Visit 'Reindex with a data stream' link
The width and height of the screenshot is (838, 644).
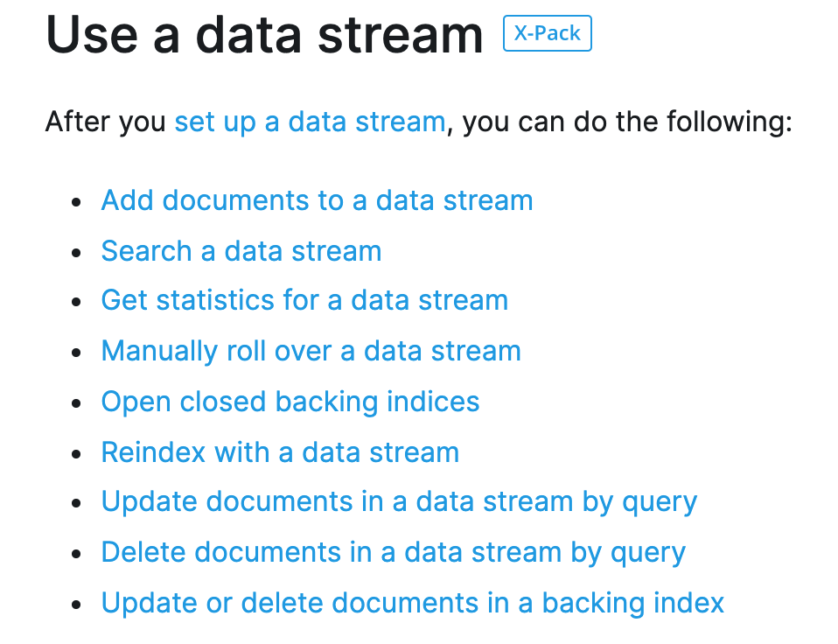click(280, 452)
